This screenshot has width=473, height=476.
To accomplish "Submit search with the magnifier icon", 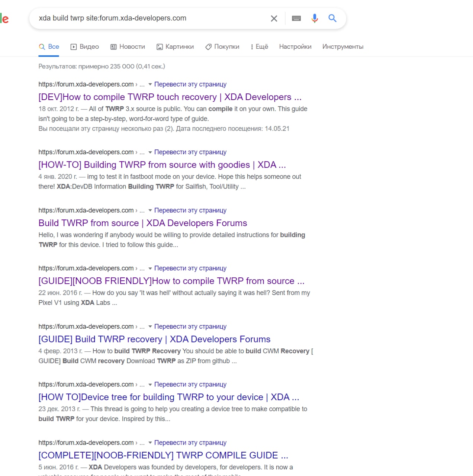I will (332, 18).
